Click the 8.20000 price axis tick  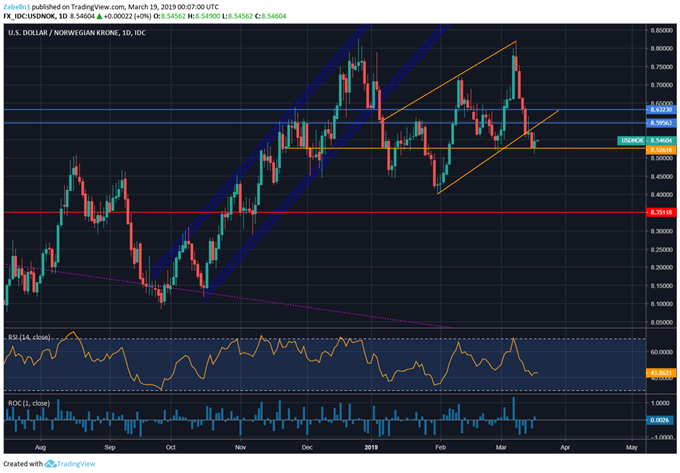662,267
